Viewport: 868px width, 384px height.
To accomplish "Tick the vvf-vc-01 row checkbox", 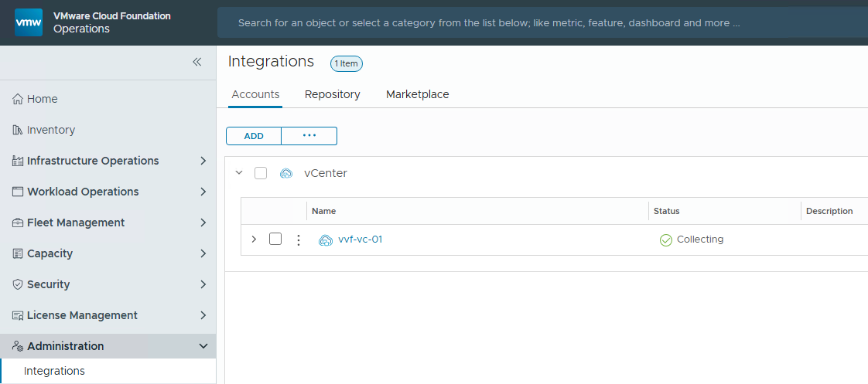I will [275, 239].
